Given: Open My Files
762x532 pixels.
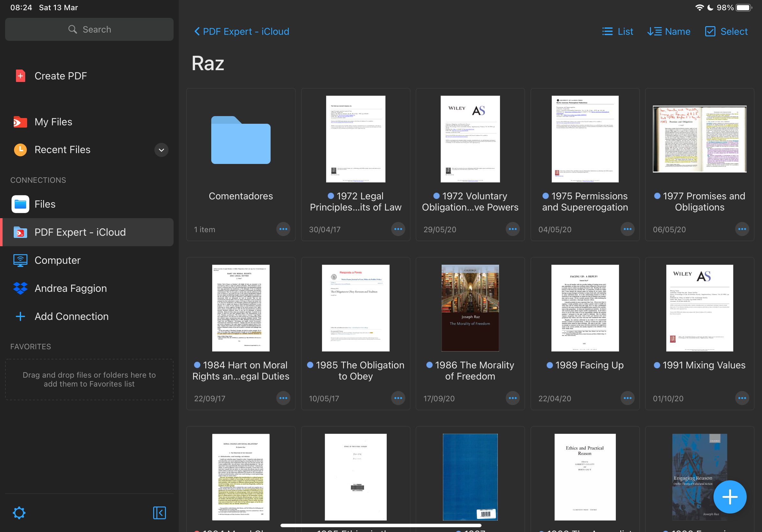Looking at the screenshot, I should click(53, 122).
